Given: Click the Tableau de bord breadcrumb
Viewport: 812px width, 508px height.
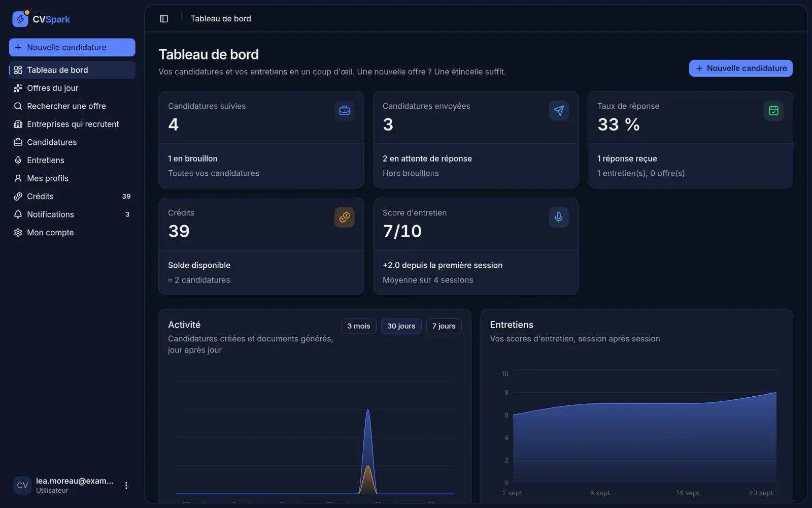Looking at the screenshot, I should tap(221, 19).
